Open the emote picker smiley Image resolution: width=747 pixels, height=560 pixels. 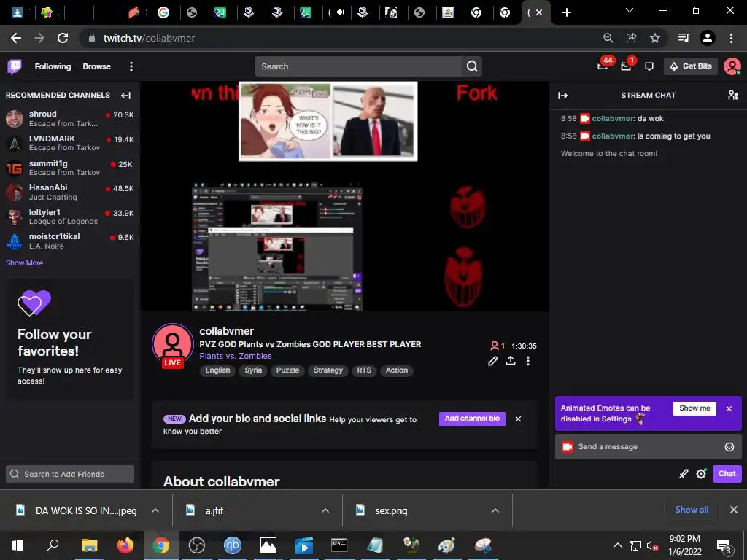tap(729, 447)
